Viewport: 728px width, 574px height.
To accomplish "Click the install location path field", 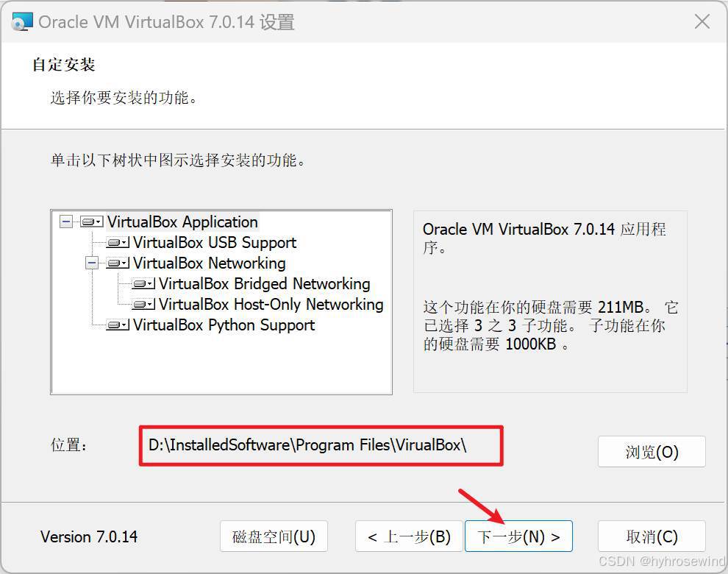I will pos(321,445).
